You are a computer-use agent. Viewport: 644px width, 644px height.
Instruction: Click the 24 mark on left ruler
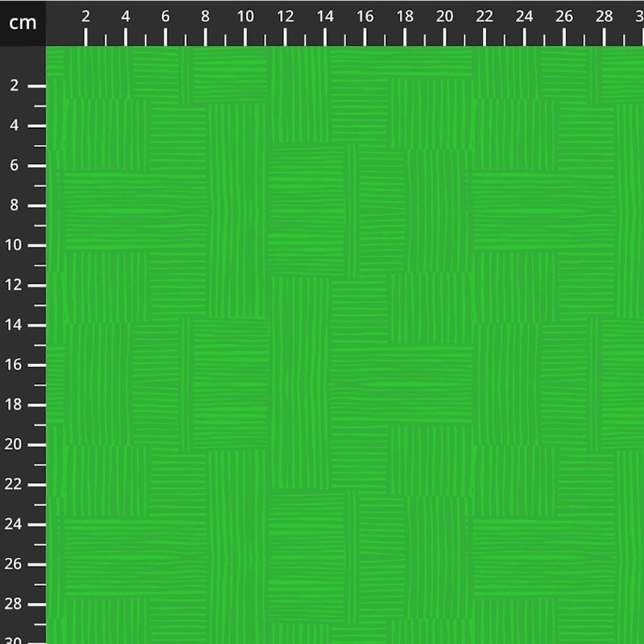click(x=16, y=525)
